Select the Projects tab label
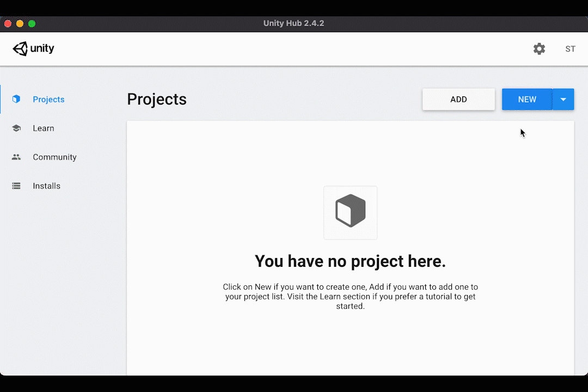588x392 pixels. point(49,100)
